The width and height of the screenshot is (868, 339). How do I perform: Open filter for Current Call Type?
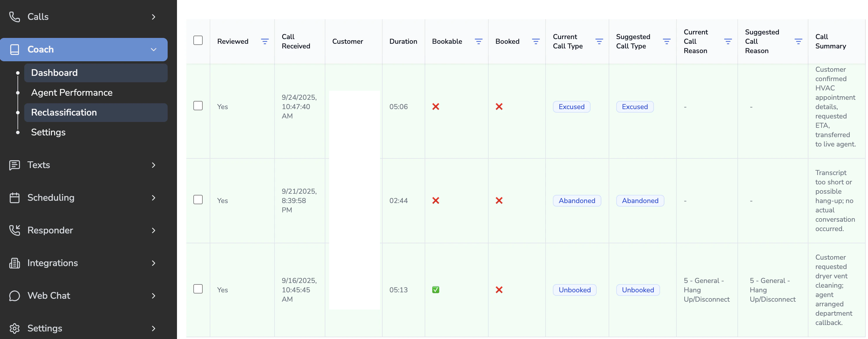[599, 41]
